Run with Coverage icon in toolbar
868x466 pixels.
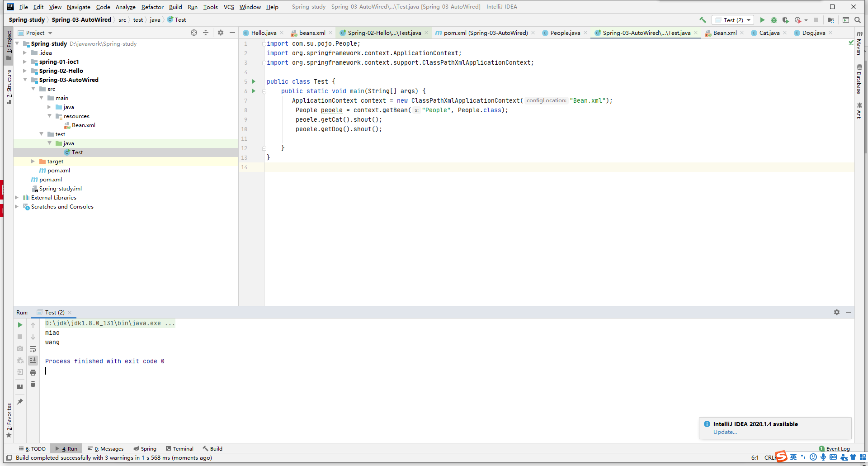(x=786, y=20)
